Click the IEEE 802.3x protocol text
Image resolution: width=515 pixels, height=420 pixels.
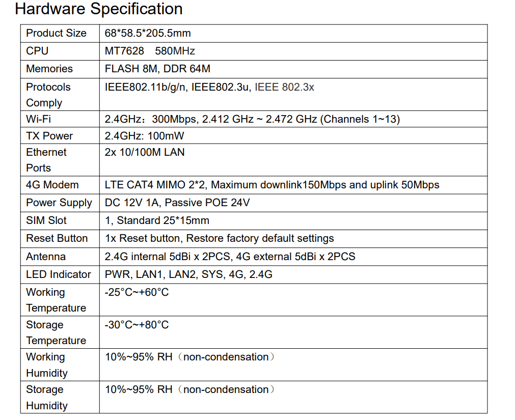pyautogui.click(x=284, y=87)
